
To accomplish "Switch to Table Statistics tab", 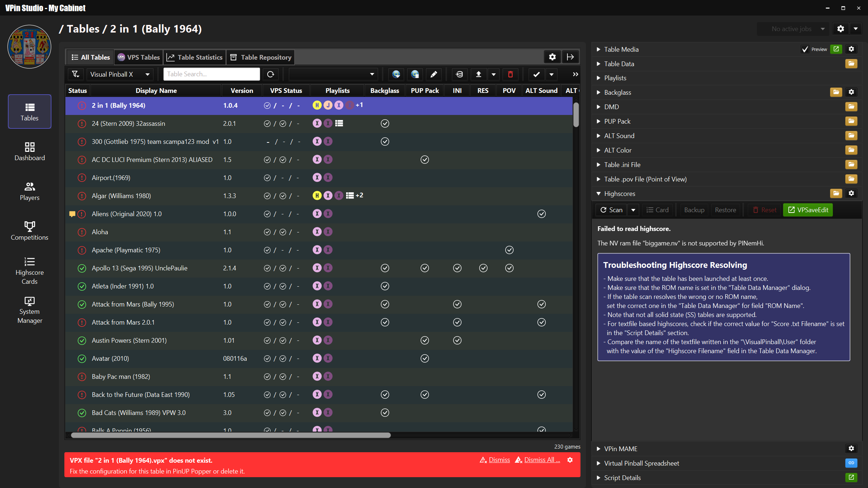I will (x=195, y=57).
